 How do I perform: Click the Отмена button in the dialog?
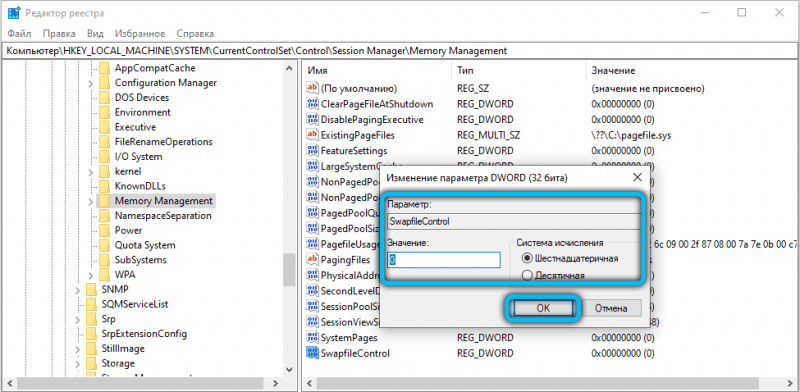(610, 308)
